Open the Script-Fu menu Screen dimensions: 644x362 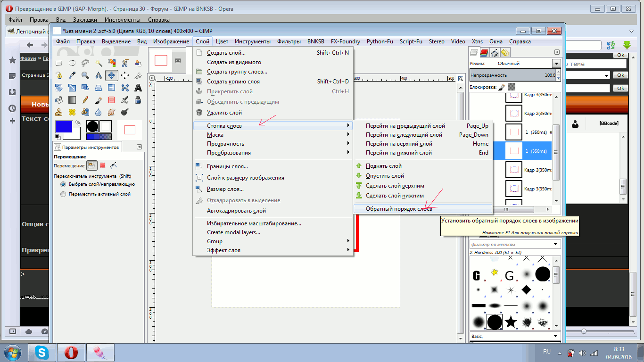[x=411, y=41]
